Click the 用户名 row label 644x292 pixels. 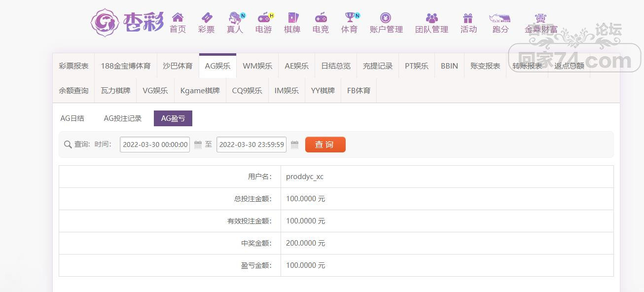260,177
